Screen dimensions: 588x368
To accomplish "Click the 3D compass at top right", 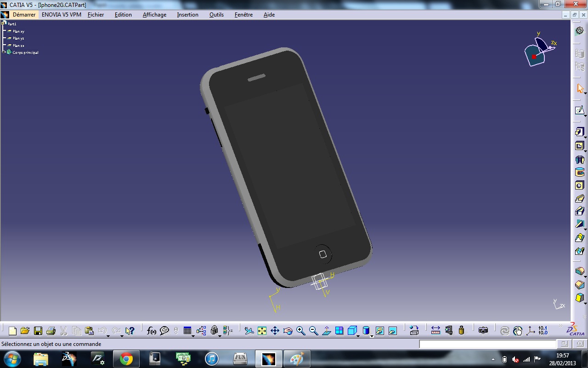I will click(x=540, y=50).
